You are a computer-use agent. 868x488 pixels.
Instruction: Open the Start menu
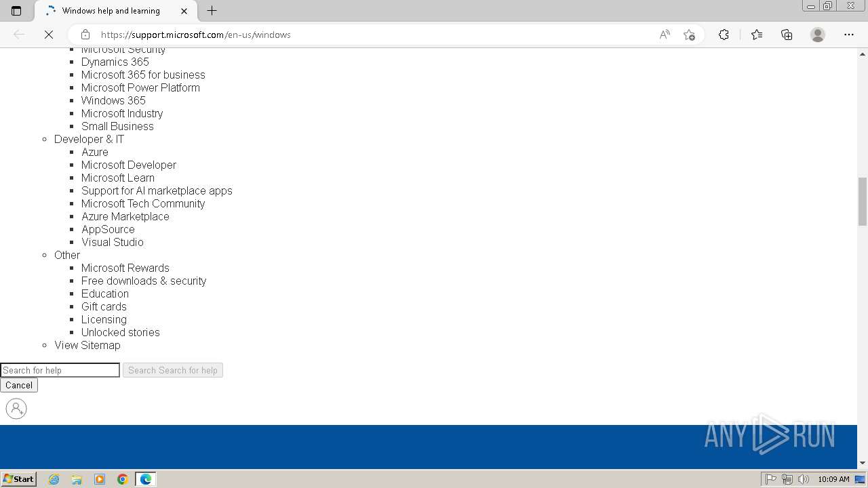[x=18, y=479]
